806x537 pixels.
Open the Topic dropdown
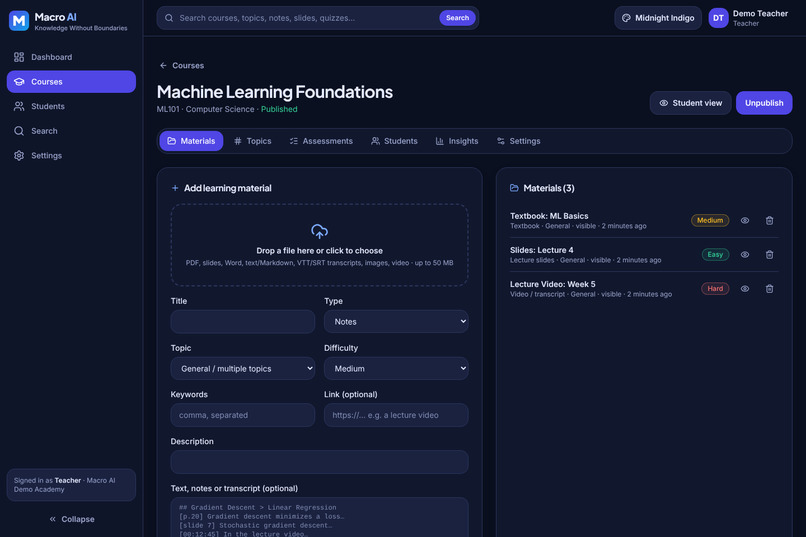243,368
